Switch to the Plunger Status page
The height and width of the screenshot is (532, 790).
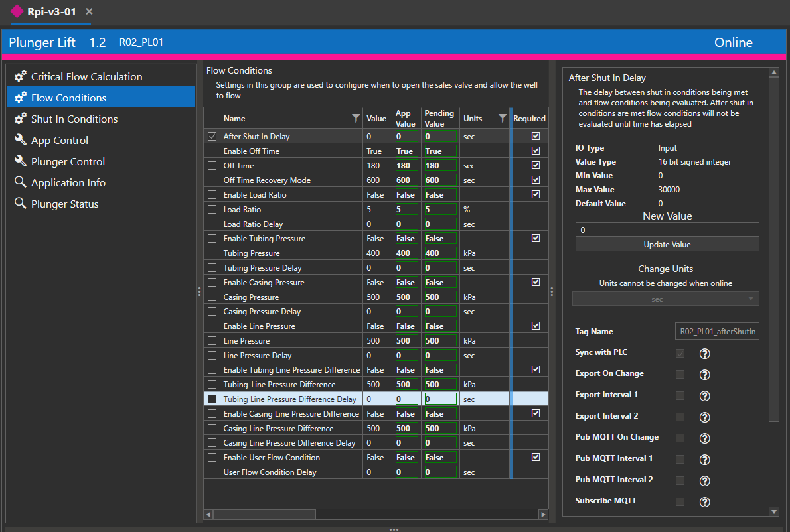click(64, 204)
